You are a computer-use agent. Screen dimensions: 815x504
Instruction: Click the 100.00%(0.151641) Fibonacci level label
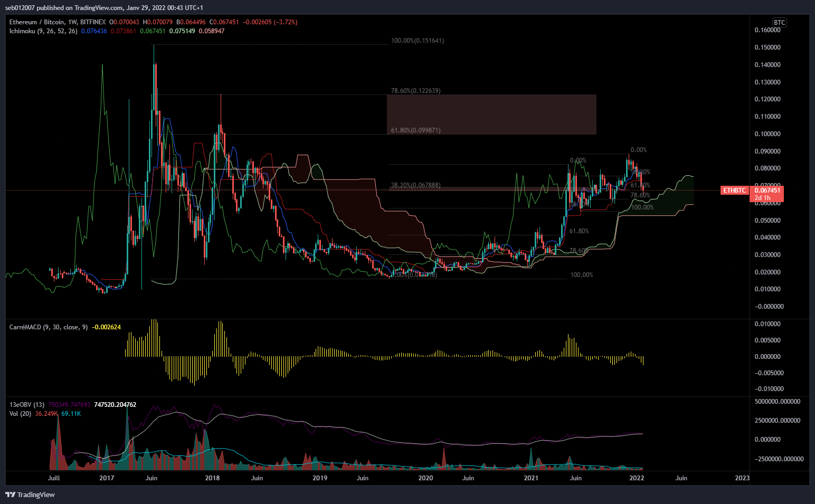coord(417,41)
